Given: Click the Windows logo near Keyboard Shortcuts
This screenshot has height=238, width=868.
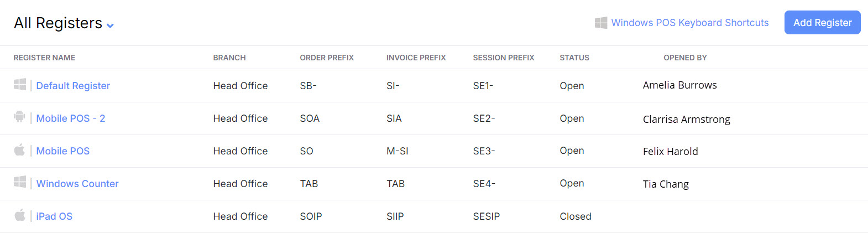Looking at the screenshot, I should (601, 23).
